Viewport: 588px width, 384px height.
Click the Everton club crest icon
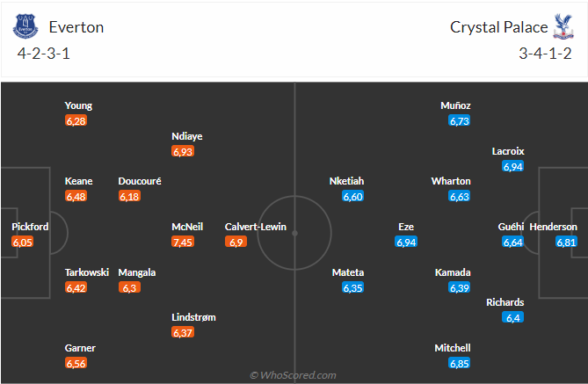pos(26,27)
